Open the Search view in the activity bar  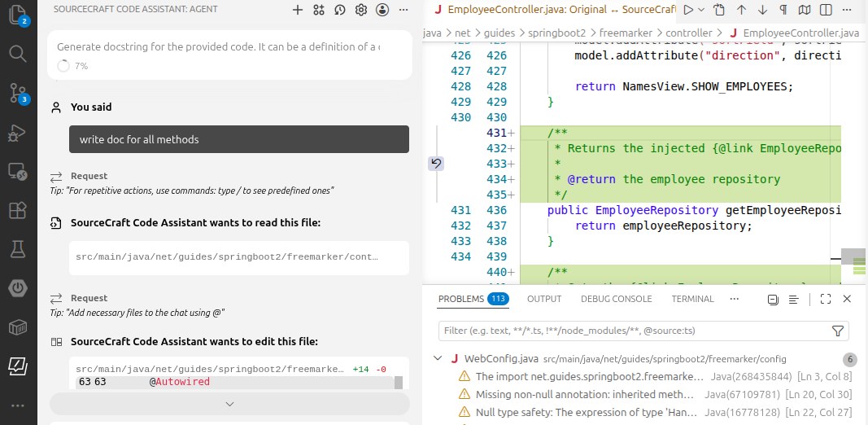pyautogui.click(x=18, y=54)
